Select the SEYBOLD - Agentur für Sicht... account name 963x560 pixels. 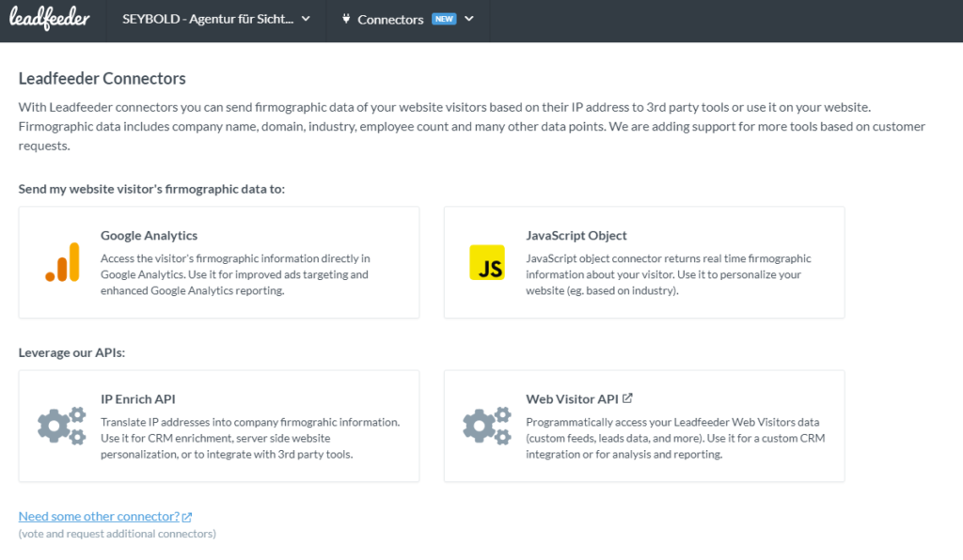[x=208, y=19]
